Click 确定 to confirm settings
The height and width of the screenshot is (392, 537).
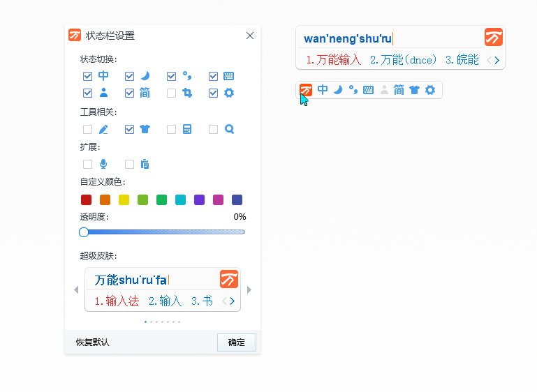click(236, 342)
